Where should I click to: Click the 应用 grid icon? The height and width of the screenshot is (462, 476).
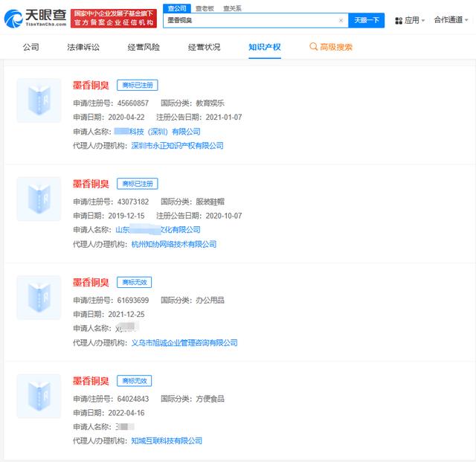coord(399,21)
